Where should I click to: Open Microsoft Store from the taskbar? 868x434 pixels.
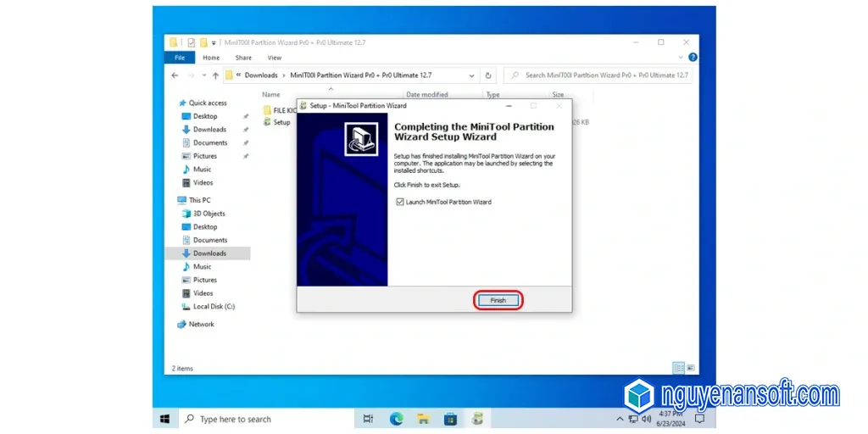pos(450,419)
